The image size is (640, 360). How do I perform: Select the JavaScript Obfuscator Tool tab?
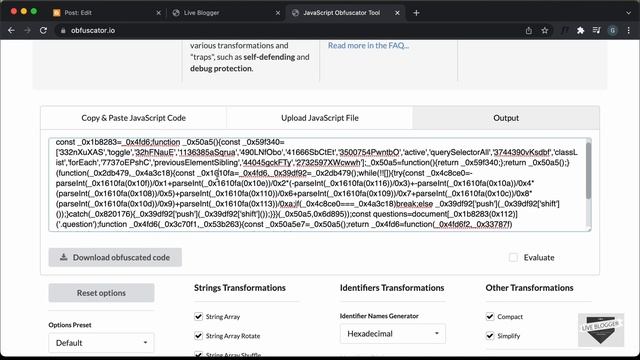[x=345, y=13]
